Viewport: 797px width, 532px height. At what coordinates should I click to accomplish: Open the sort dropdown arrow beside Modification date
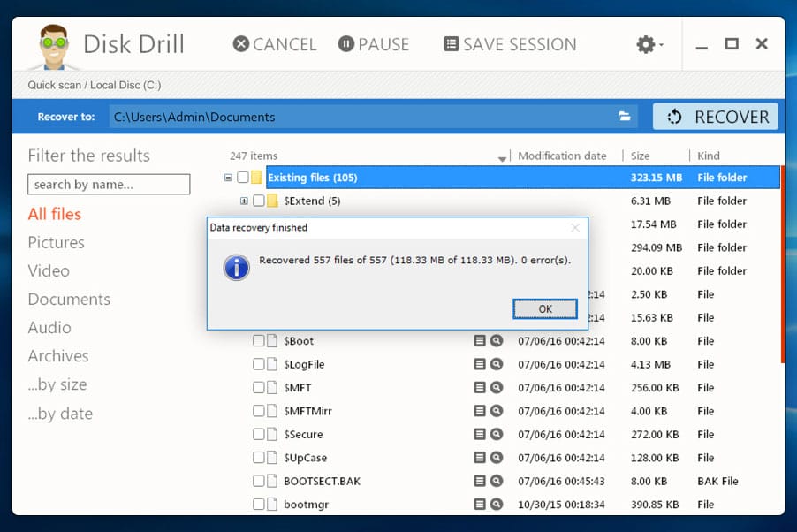tap(502, 157)
